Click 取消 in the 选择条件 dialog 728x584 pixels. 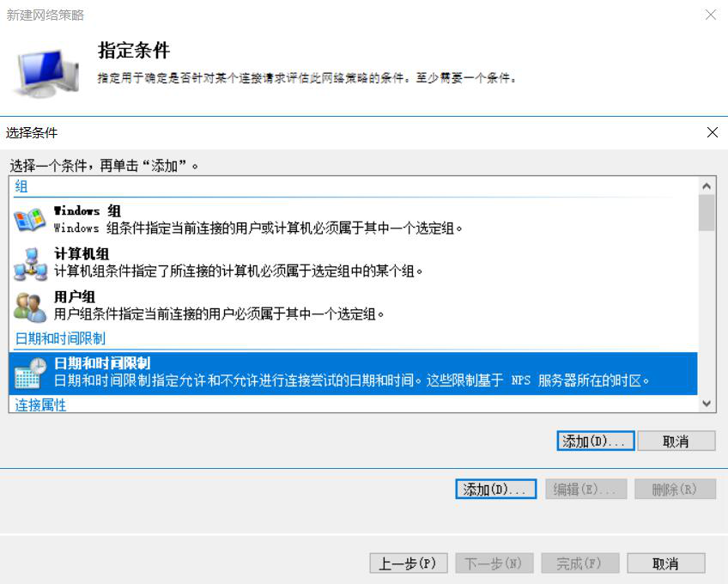point(676,441)
